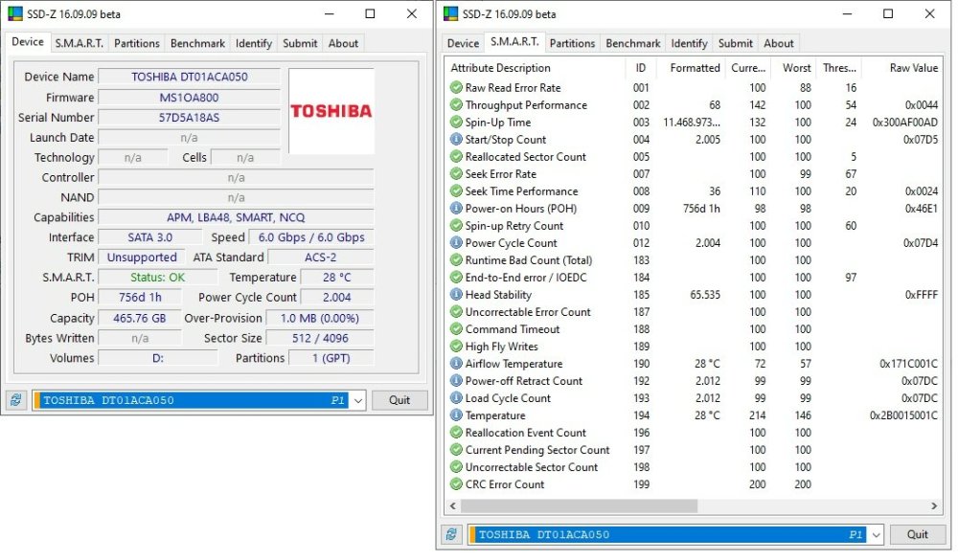This screenshot has width=958, height=560.
Task: Click the Quit button in the Device window
Action: click(x=399, y=400)
